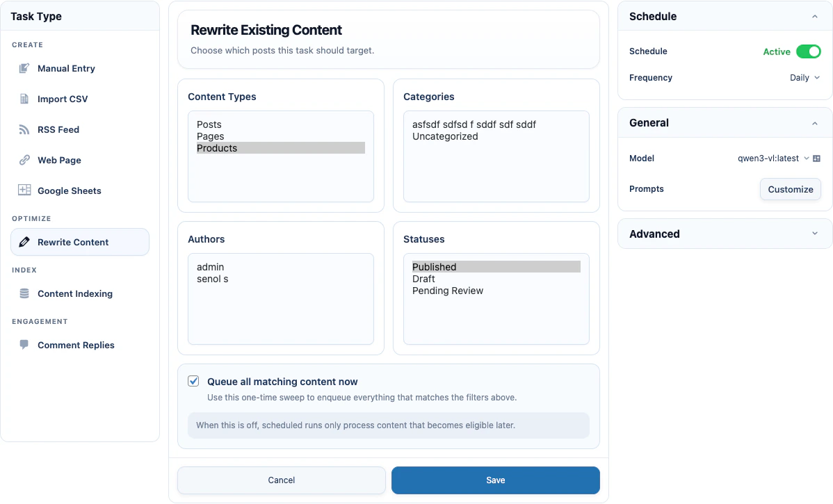Click the Rewrite Content pencil icon

(x=24, y=242)
